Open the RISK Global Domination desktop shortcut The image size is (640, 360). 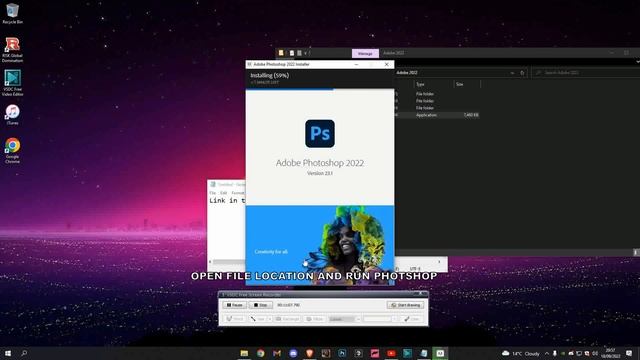point(12,49)
